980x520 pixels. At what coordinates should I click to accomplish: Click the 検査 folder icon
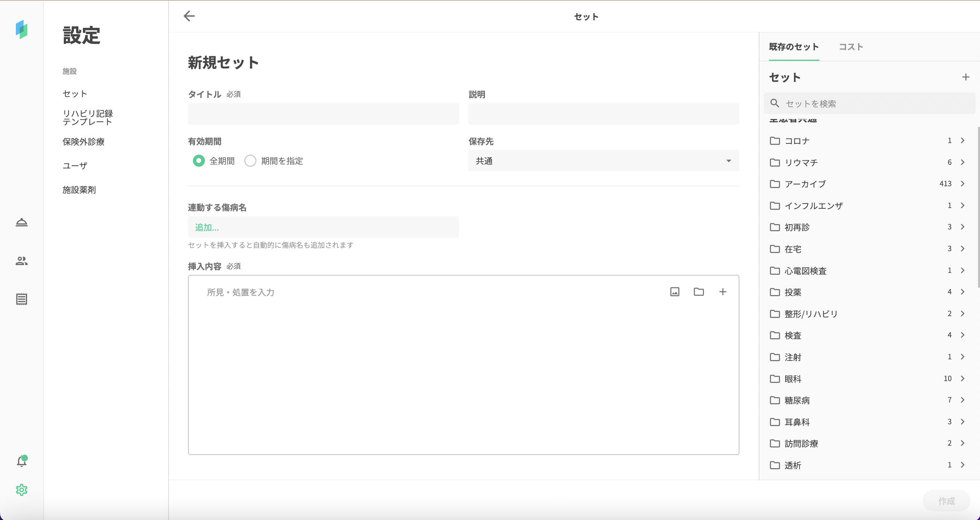coord(775,335)
